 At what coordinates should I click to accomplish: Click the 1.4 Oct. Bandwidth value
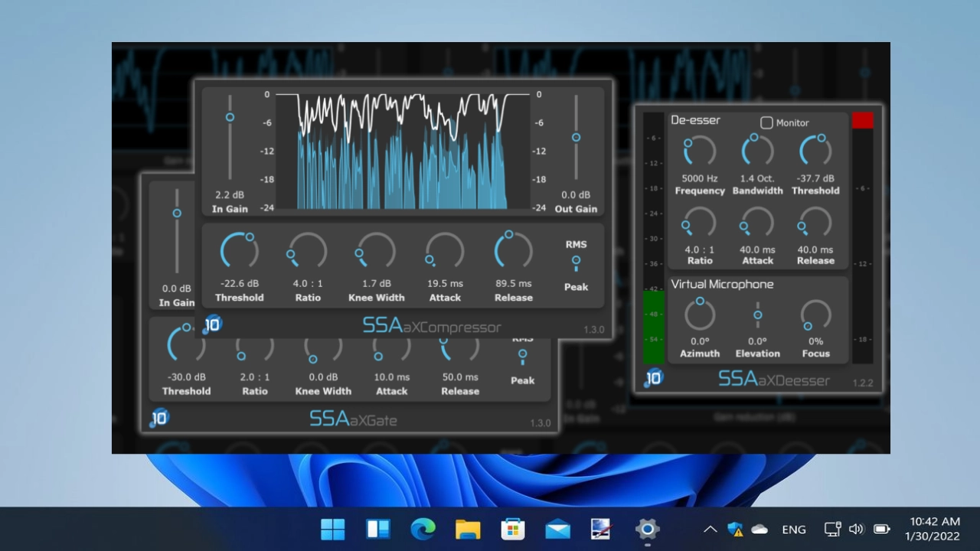pos(758,178)
